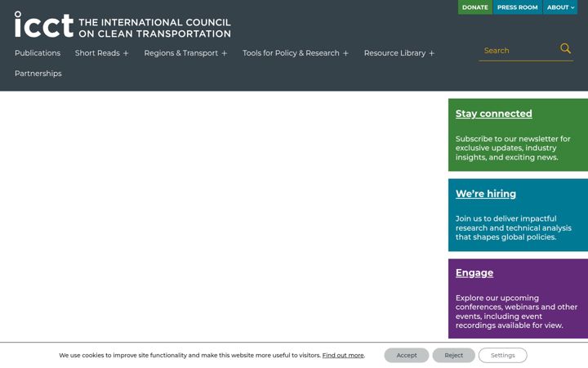Open the Press Room link
588x368 pixels.
pyautogui.click(x=518, y=7)
